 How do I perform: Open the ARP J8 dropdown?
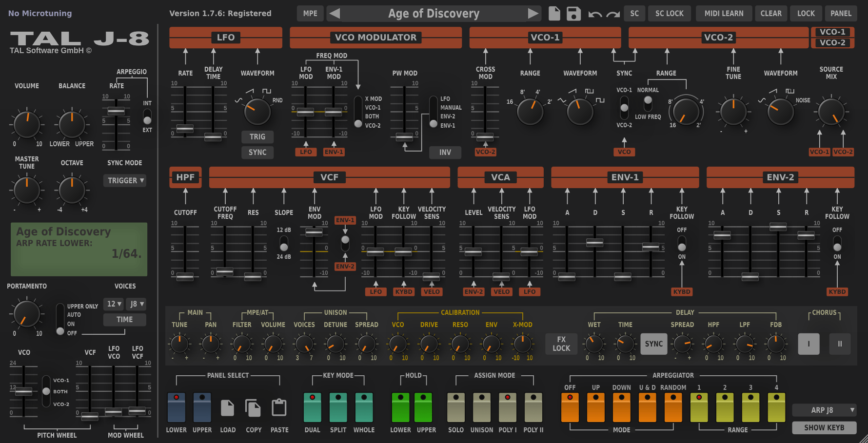click(x=824, y=410)
